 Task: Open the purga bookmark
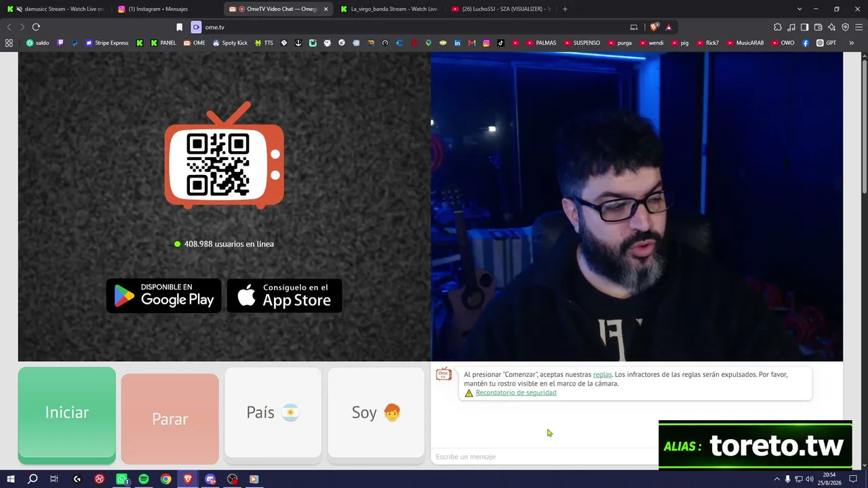(x=620, y=43)
